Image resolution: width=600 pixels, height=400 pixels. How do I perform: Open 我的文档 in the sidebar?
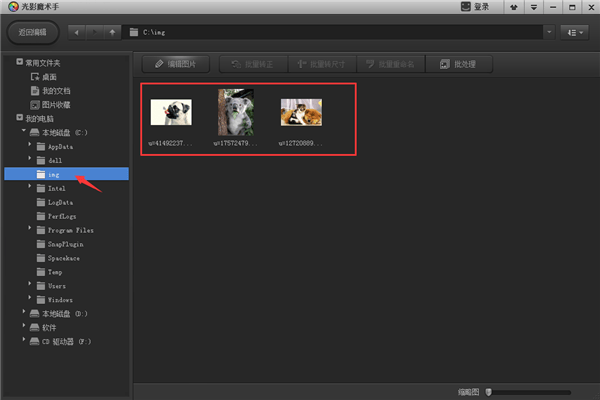pos(54,91)
